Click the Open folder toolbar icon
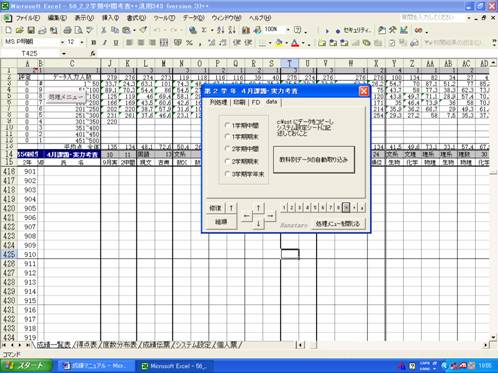498x373 pixels. point(20,30)
